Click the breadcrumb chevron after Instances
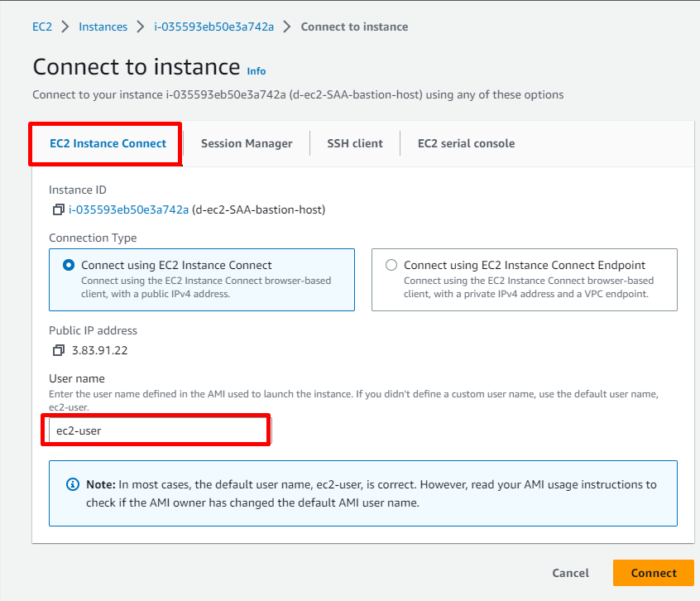Screen dimensions: 700x601 [141, 26]
